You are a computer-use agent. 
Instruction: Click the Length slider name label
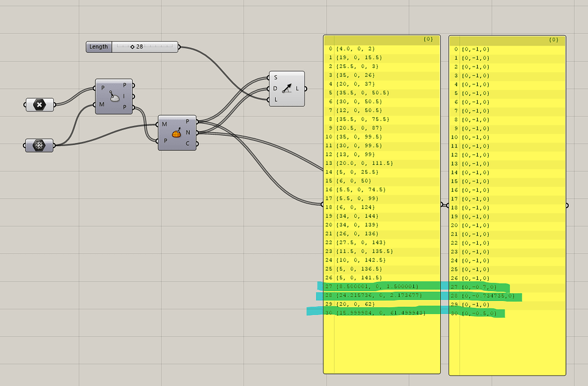(x=98, y=47)
